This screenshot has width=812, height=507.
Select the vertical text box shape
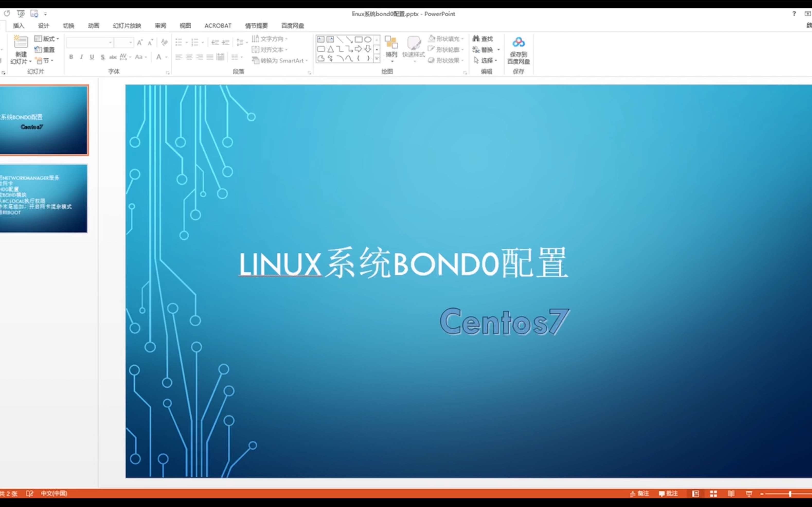pyautogui.click(x=330, y=40)
